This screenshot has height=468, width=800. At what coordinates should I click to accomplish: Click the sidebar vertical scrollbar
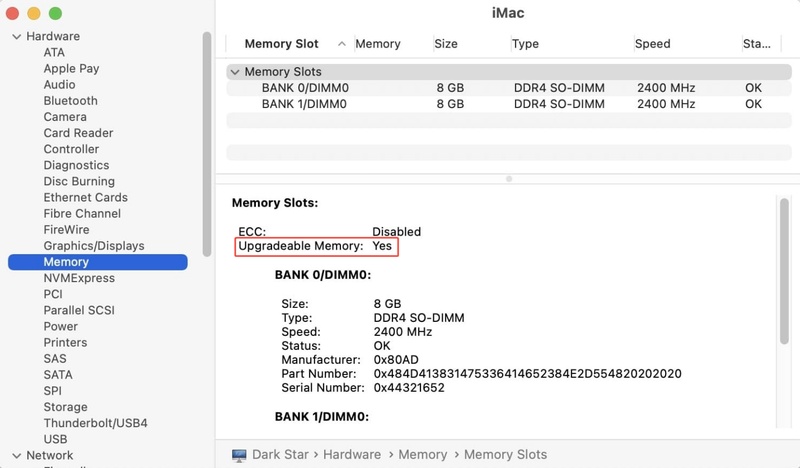(x=207, y=144)
